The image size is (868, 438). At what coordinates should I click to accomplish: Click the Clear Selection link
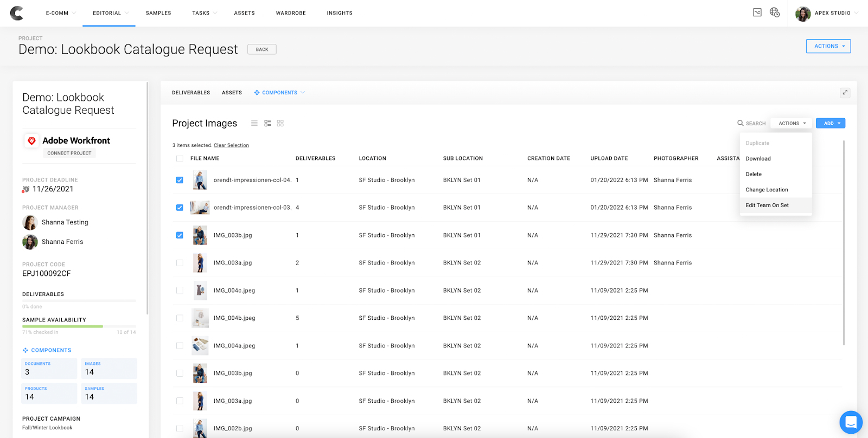click(x=231, y=145)
